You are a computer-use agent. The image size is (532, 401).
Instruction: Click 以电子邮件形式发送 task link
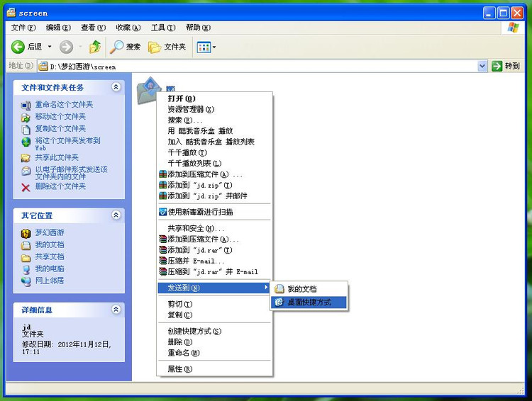coord(71,173)
